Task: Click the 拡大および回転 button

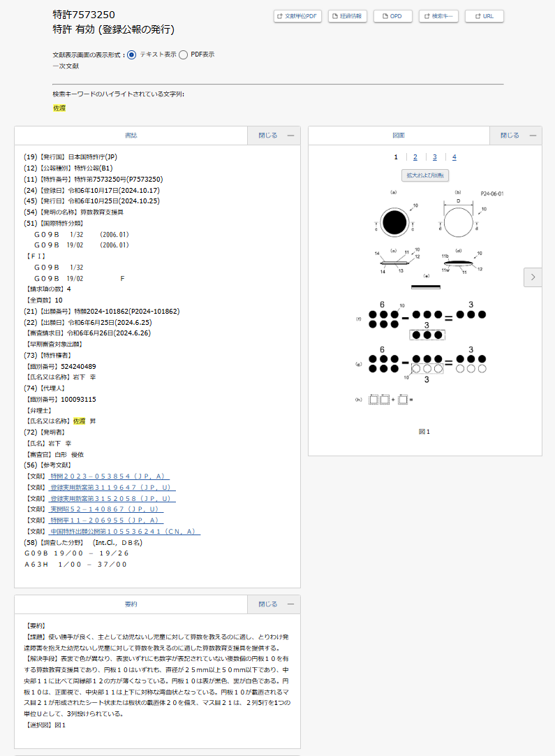Action: pos(425,175)
